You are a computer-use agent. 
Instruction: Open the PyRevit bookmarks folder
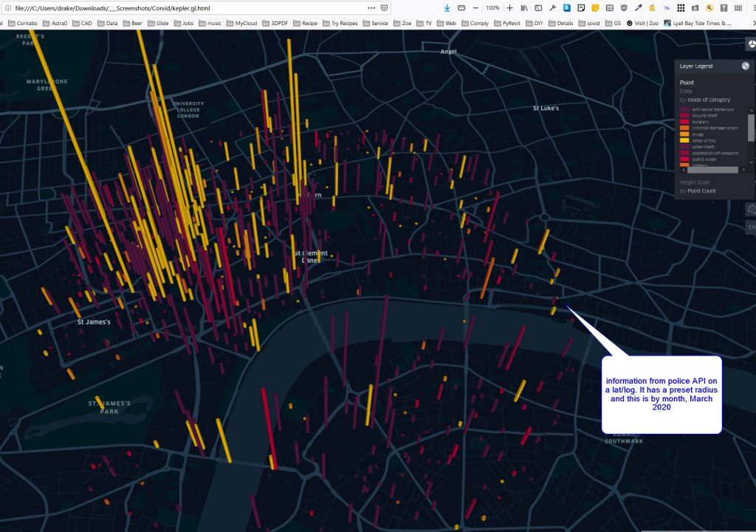[506, 23]
